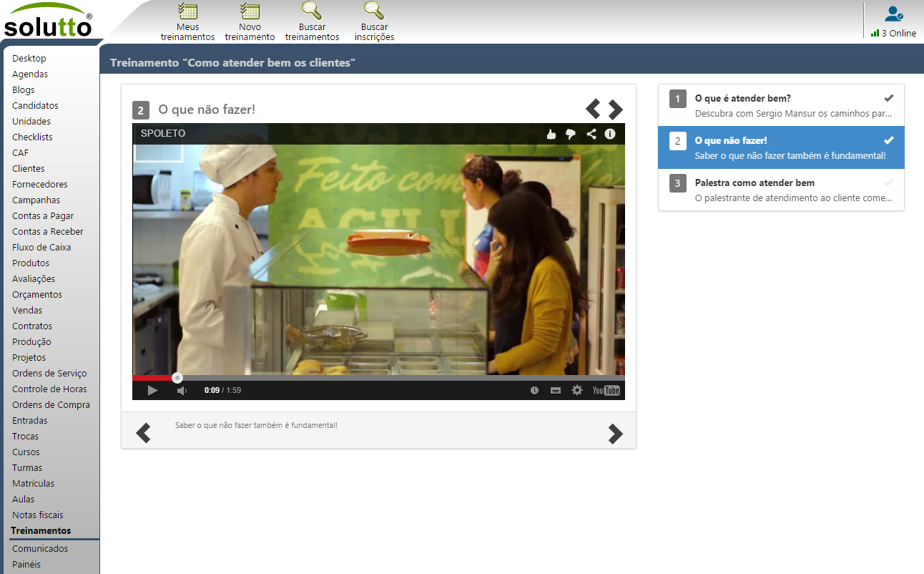This screenshot has height=574, width=924.
Task: Click lesson number 2 badge in title
Action: pos(141,110)
